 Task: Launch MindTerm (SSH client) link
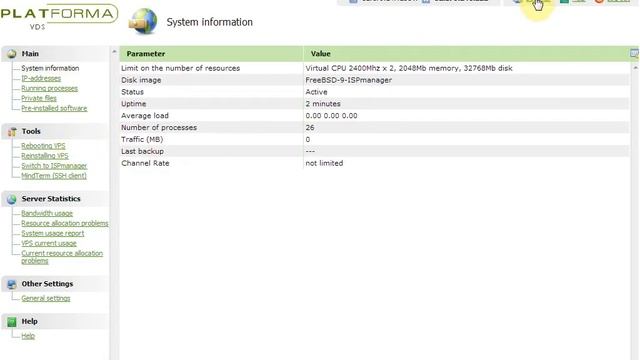coord(54,176)
